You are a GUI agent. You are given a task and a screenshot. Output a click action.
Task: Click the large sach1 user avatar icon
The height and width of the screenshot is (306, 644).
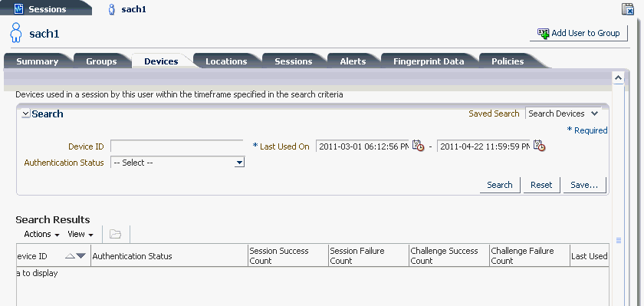point(15,33)
